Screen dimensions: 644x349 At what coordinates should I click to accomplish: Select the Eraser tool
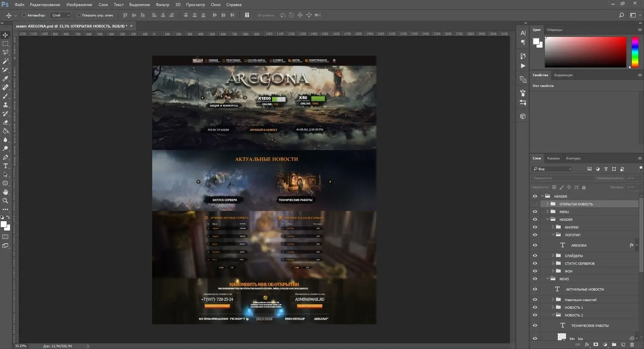[x=5, y=122]
